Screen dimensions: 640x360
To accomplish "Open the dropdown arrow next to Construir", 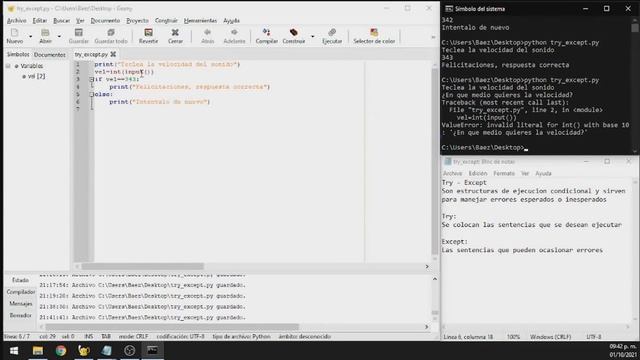I will [313, 36].
